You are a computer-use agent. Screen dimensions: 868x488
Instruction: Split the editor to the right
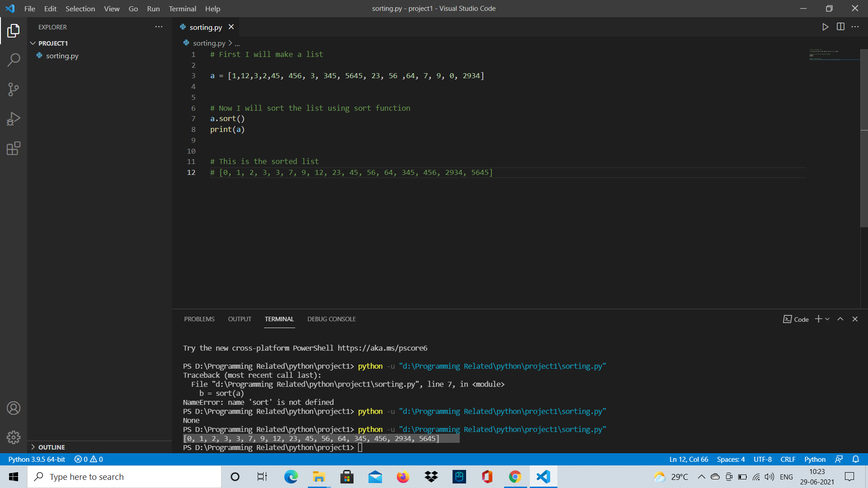click(840, 27)
